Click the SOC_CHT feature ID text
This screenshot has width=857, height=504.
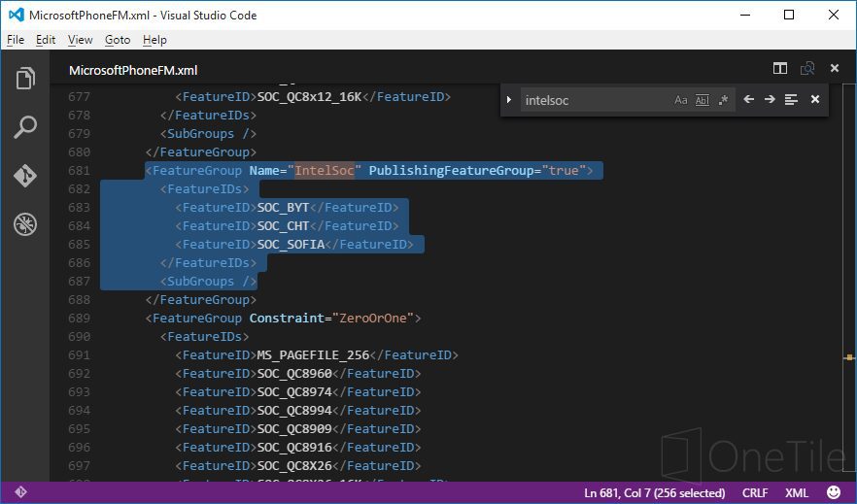pyautogui.click(x=283, y=225)
